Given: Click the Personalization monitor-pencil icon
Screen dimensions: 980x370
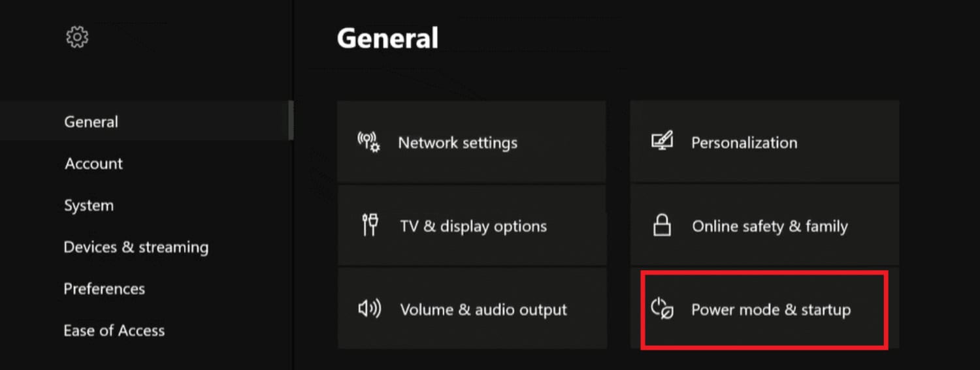Looking at the screenshot, I should point(662,142).
